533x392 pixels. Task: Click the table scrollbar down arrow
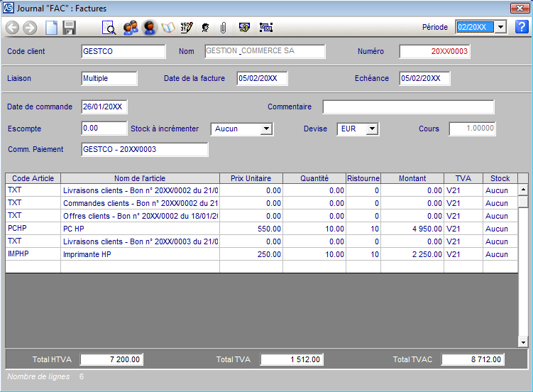click(523, 342)
